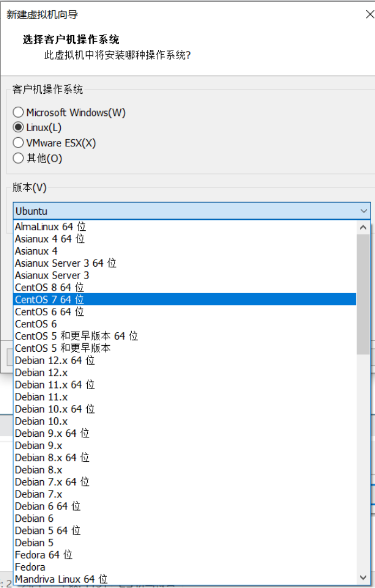Select the Debian 12.x entry

coord(185,372)
